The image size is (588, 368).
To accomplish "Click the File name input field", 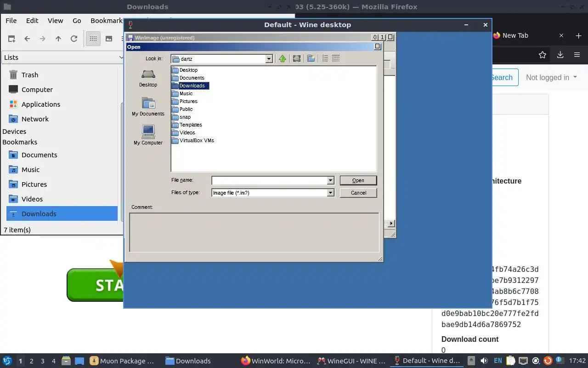I will 269,180.
